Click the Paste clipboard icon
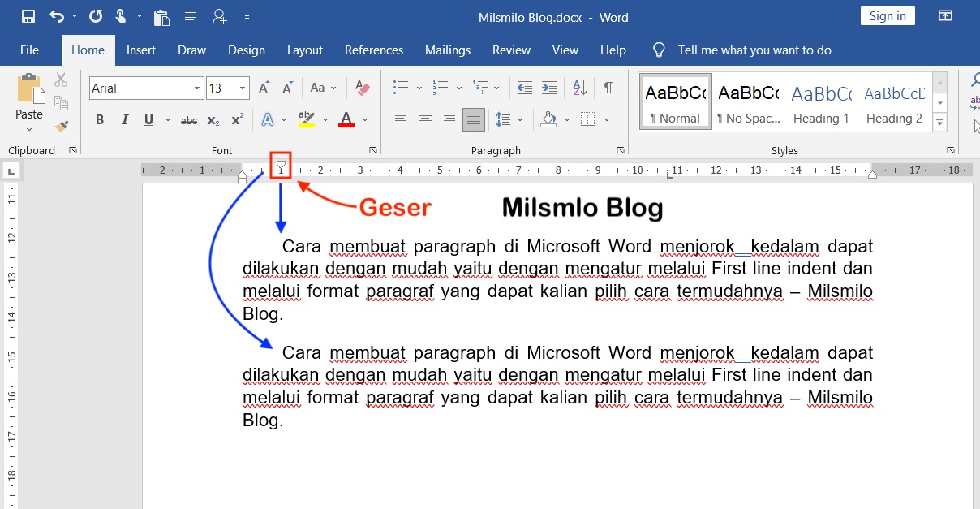Screen dimensions: 980x509 [29, 88]
